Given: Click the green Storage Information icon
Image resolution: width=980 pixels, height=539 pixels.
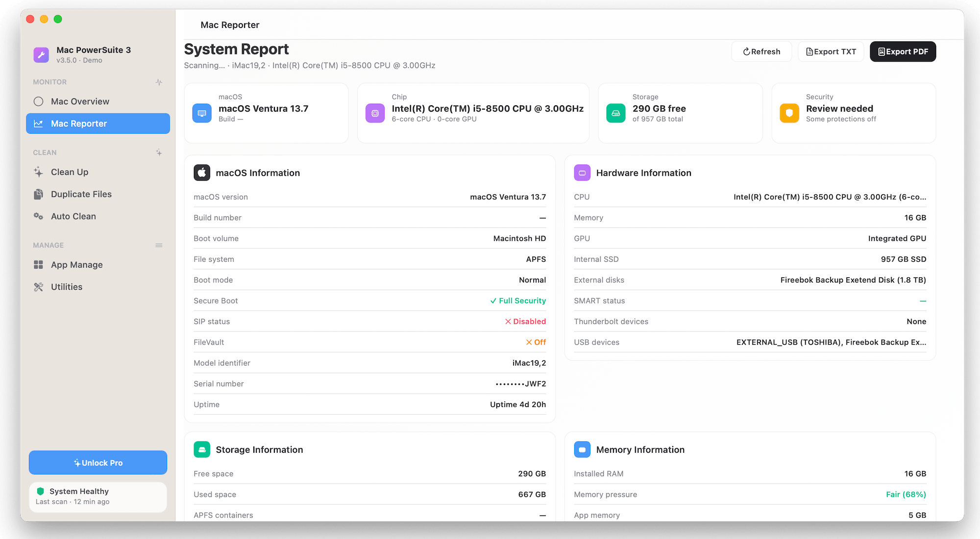Looking at the screenshot, I should click(x=202, y=449).
